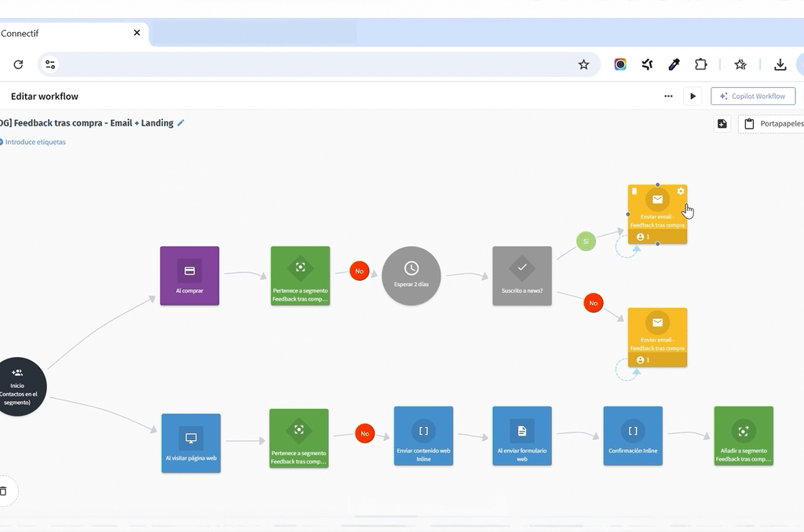
Task: Click the No label before Enviar contenido web
Action: coord(364,434)
